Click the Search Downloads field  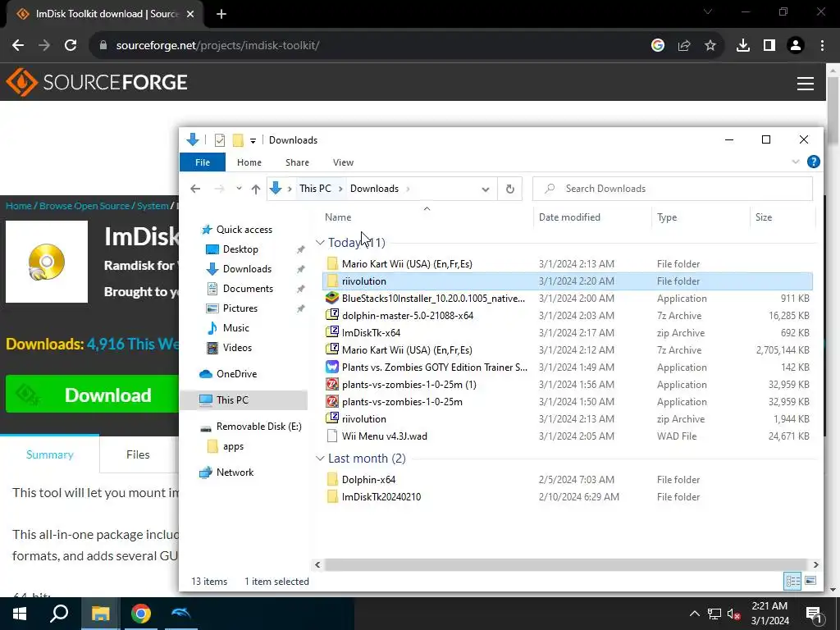pyautogui.click(x=673, y=189)
